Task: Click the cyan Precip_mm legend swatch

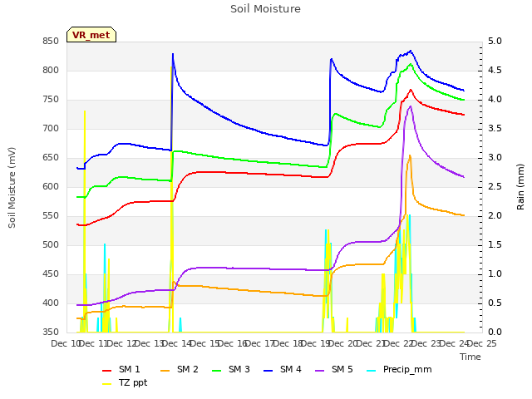Action: point(372,371)
